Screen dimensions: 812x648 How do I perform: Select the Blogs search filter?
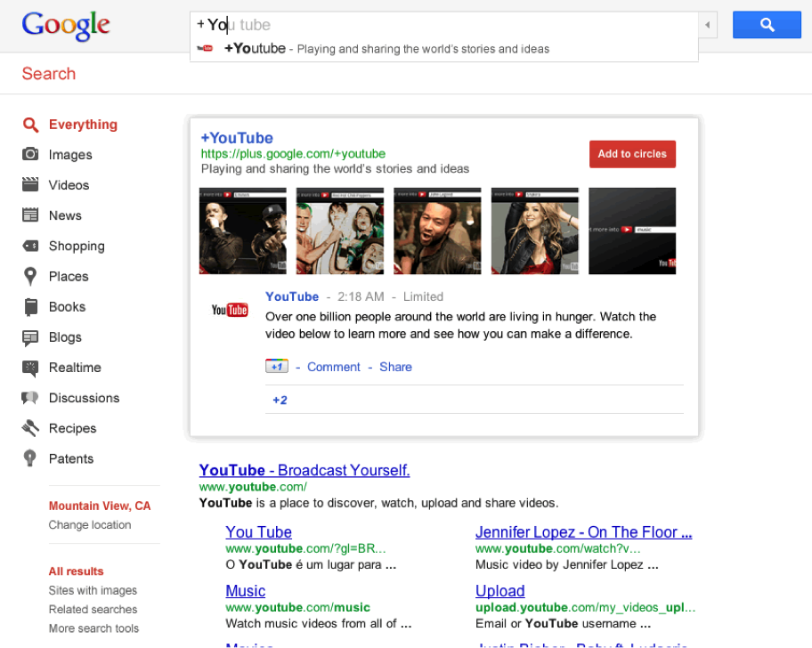point(65,337)
